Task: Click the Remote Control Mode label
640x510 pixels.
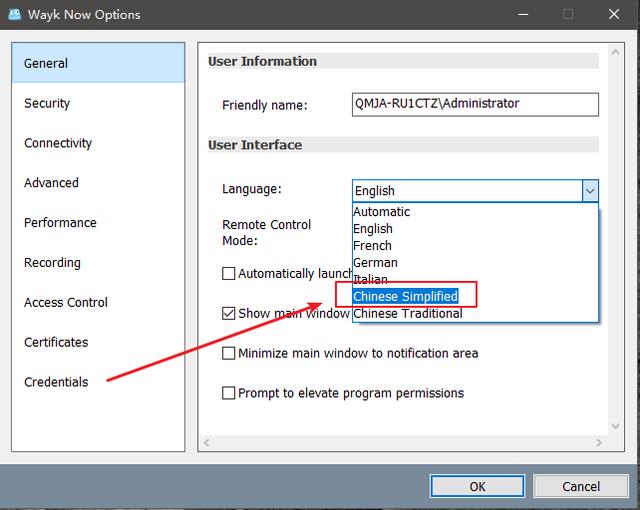Action: 267,233
